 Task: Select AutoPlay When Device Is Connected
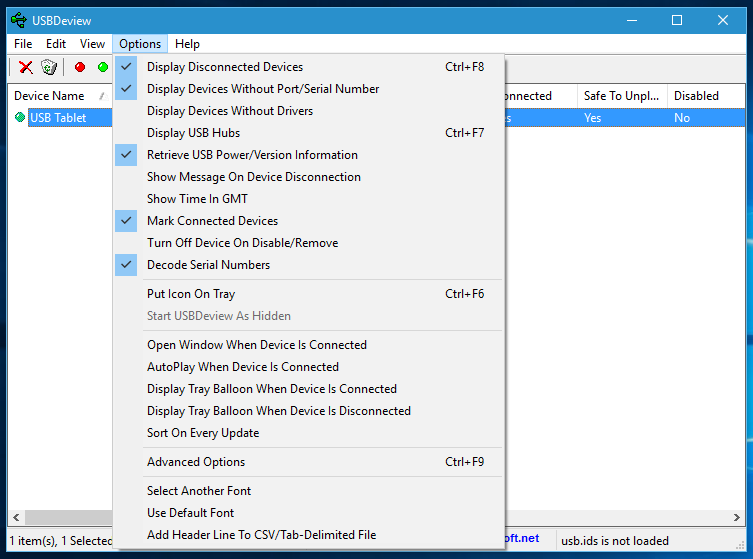[x=309, y=367]
